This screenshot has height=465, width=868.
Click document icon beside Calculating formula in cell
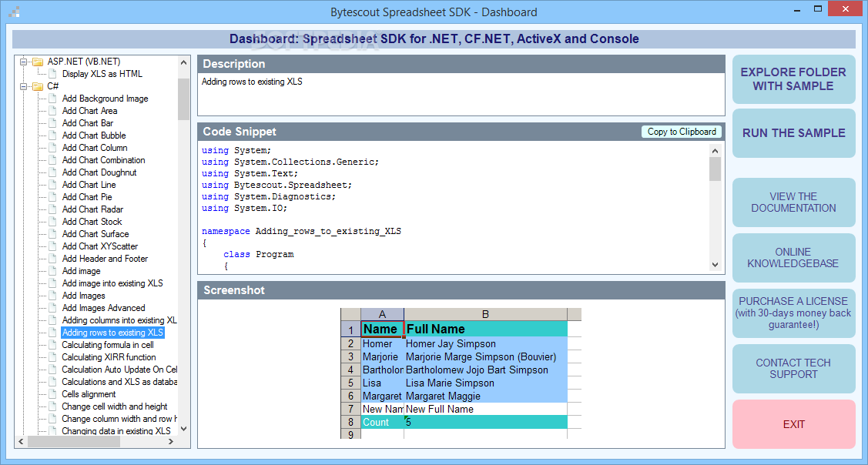52,345
